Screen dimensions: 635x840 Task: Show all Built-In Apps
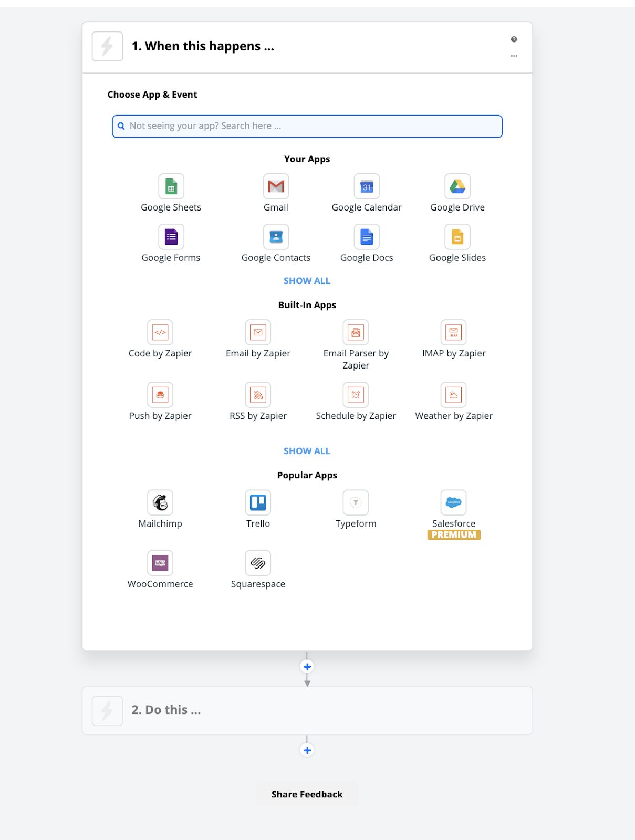tap(307, 451)
